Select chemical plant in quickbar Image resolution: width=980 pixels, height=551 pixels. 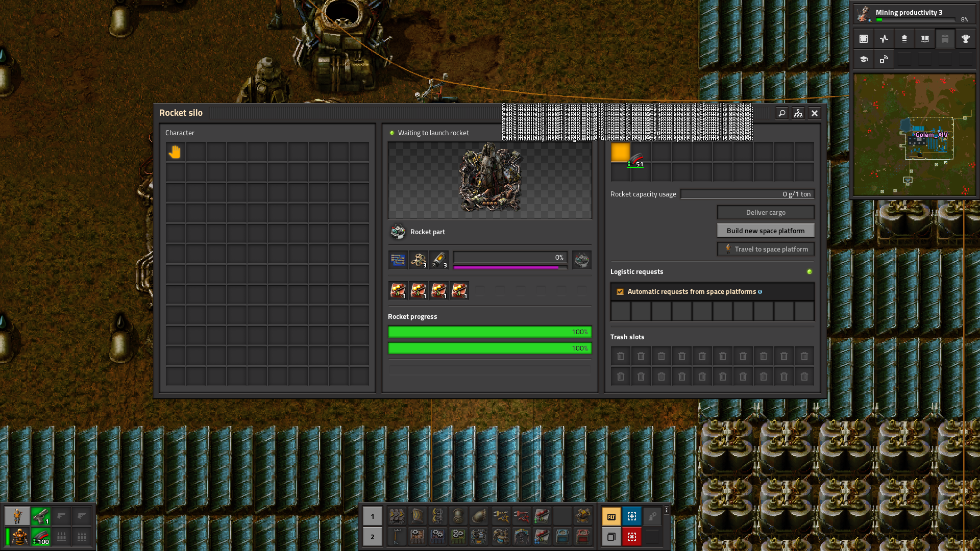pyautogui.click(x=501, y=537)
